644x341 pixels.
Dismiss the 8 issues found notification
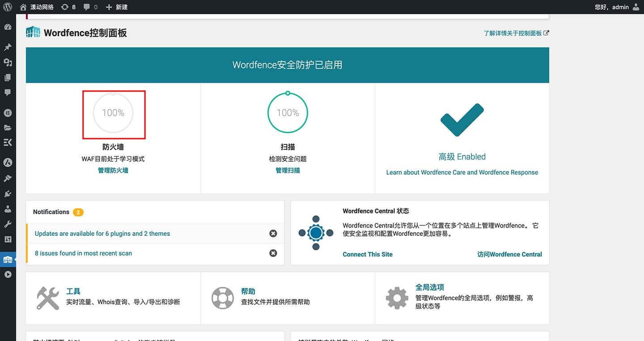tap(273, 253)
